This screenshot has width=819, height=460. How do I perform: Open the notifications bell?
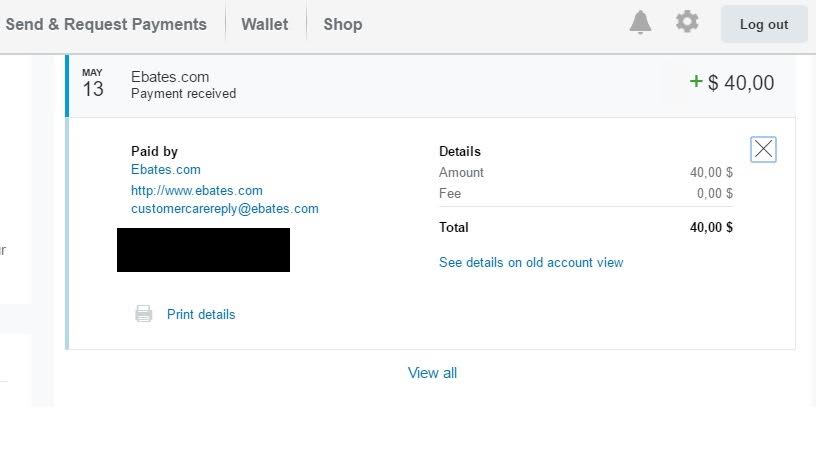tap(640, 23)
